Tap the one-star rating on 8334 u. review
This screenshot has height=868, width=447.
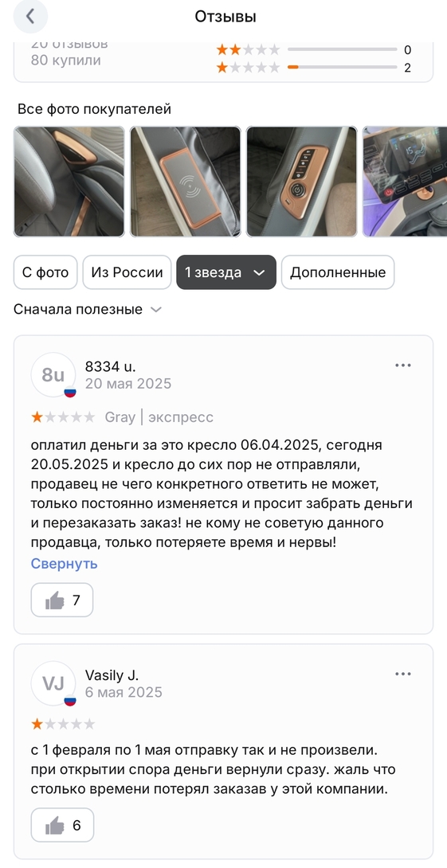pos(63,416)
